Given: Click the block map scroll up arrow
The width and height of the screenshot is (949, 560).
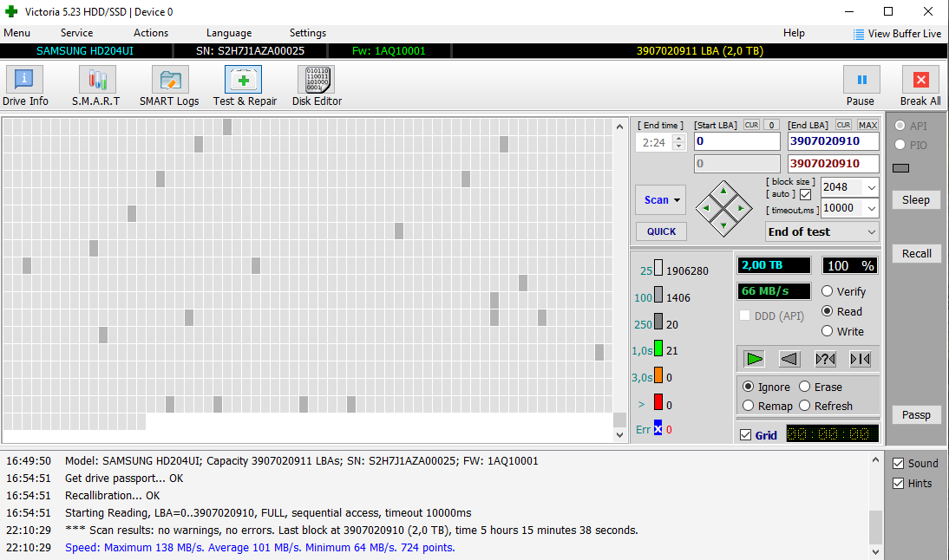Looking at the screenshot, I should click(619, 127).
